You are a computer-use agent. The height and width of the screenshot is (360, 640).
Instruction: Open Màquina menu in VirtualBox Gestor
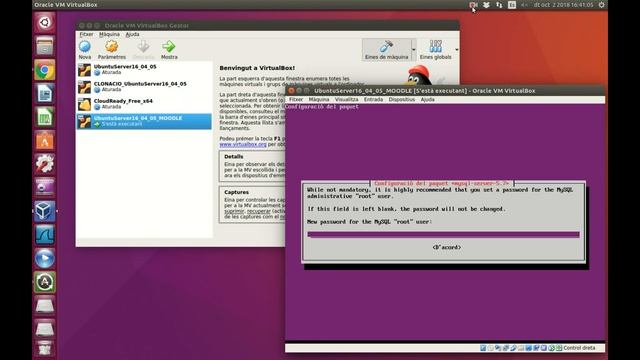tap(109, 34)
